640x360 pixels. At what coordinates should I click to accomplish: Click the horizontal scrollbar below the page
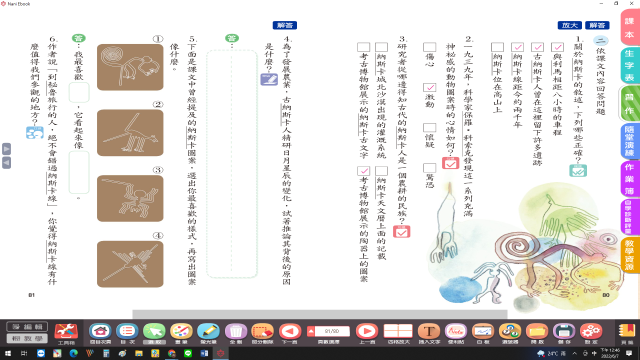click(x=320, y=314)
